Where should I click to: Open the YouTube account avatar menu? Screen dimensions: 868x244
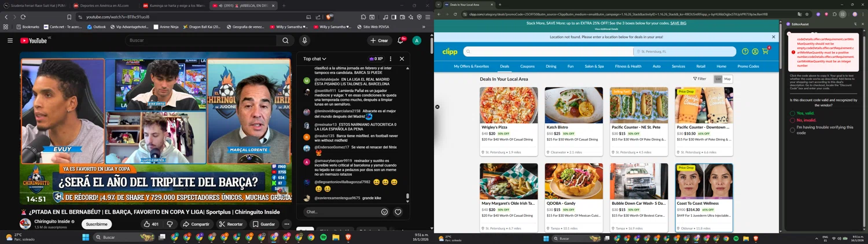(x=417, y=40)
